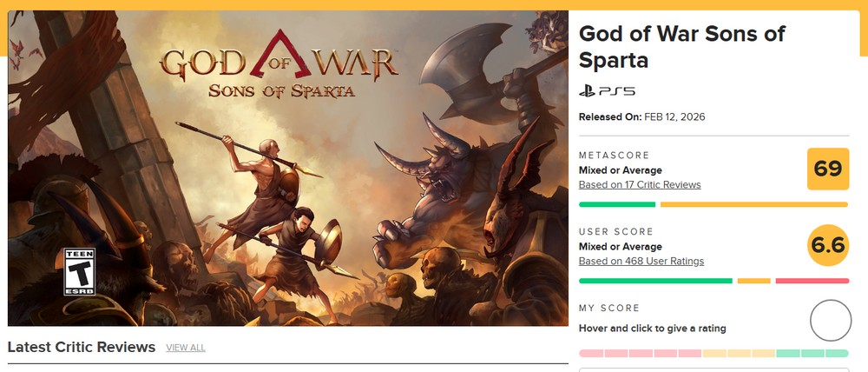Click the middle yellow My Score rating segment
868x372 pixels.
[x=739, y=354]
